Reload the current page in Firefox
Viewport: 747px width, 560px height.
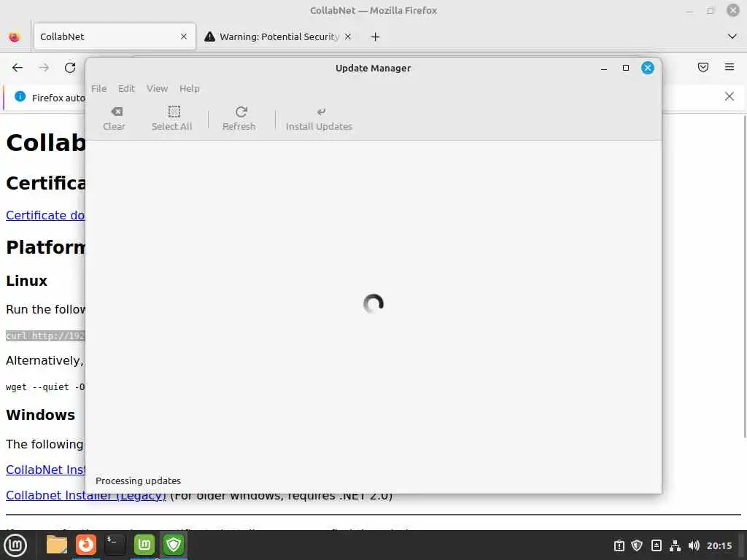click(70, 68)
